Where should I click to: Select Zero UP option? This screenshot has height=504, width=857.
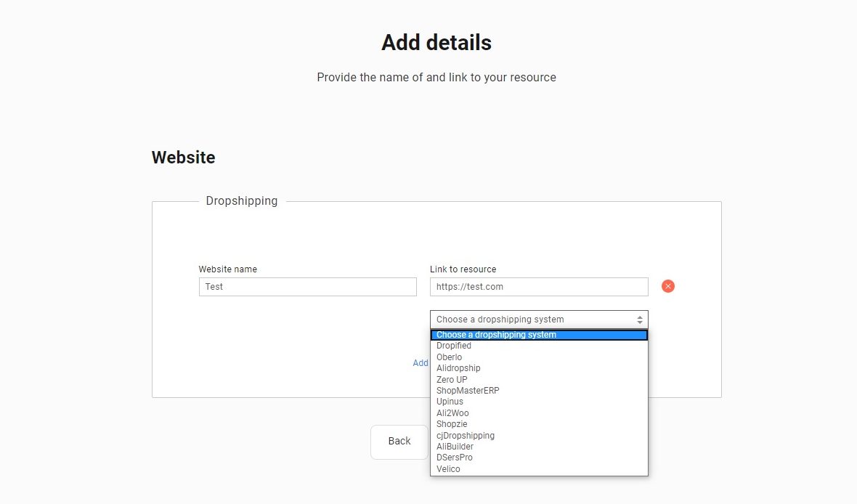(539, 379)
